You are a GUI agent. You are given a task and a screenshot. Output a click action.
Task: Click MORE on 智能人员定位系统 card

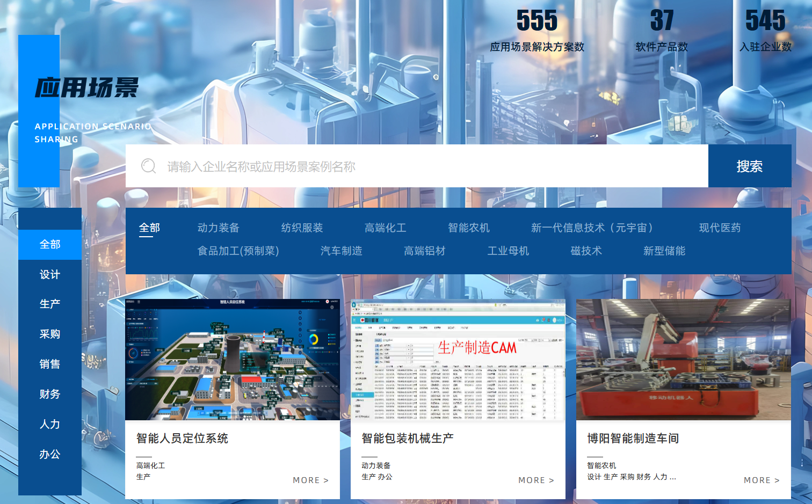pyautogui.click(x=310, y=480)
